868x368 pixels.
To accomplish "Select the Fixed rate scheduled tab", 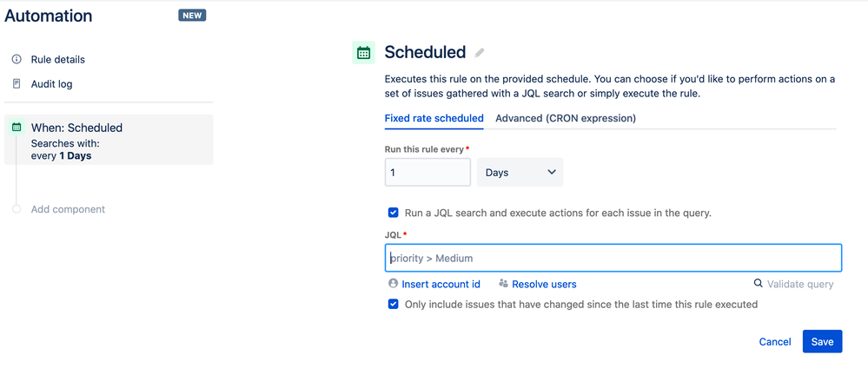I will click(434, 118).
